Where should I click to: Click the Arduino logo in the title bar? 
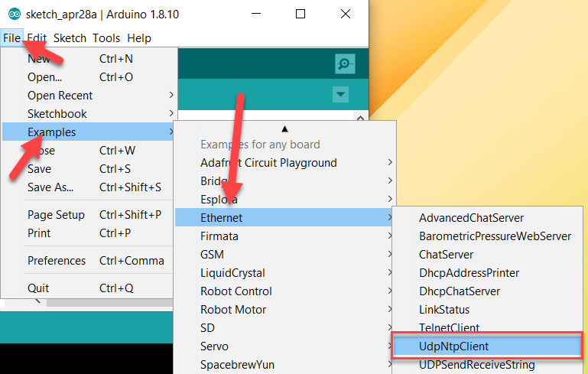15,15
